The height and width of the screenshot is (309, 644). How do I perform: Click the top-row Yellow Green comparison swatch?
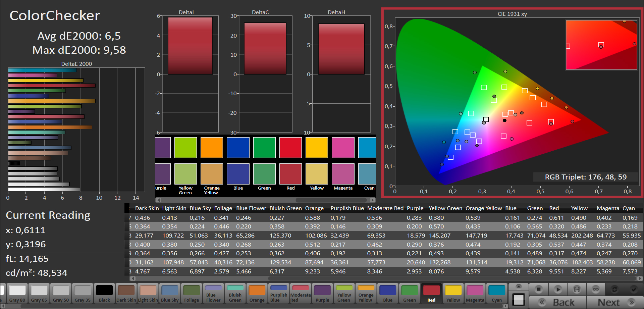185,148
